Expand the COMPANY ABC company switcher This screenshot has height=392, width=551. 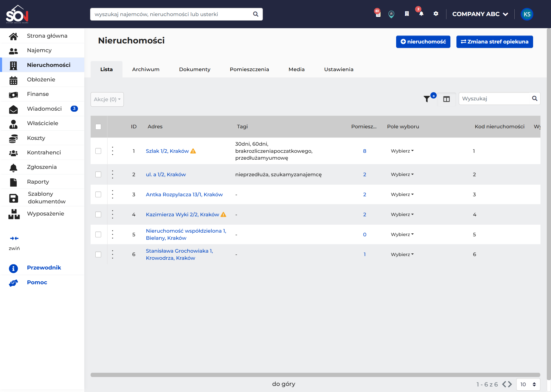pyautogui.click(x=480, y=14)
